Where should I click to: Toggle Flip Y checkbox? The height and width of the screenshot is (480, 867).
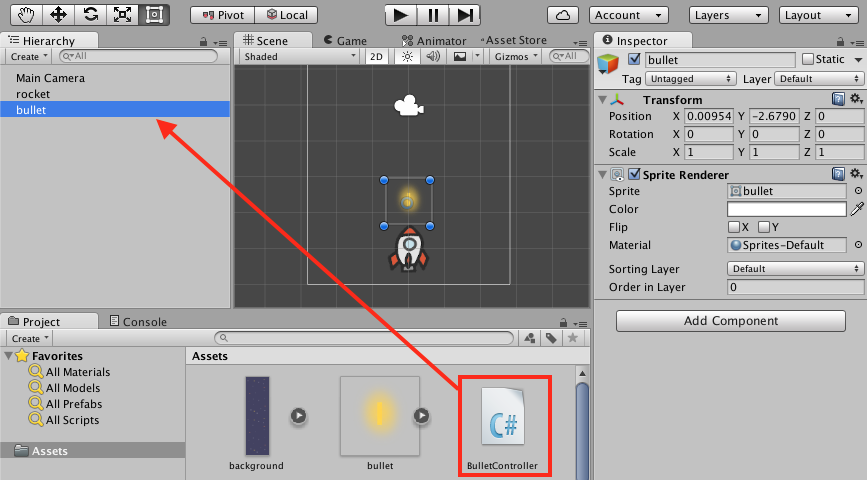(x=764, y=227)
